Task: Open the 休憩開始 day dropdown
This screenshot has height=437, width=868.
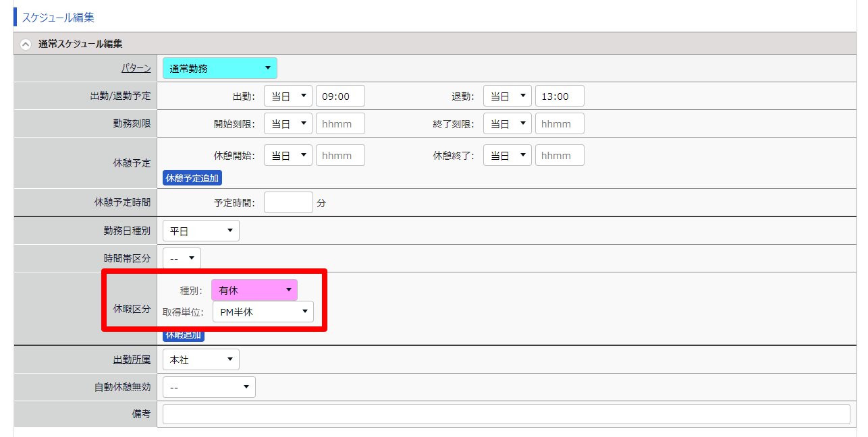Action: pos(288,155)
